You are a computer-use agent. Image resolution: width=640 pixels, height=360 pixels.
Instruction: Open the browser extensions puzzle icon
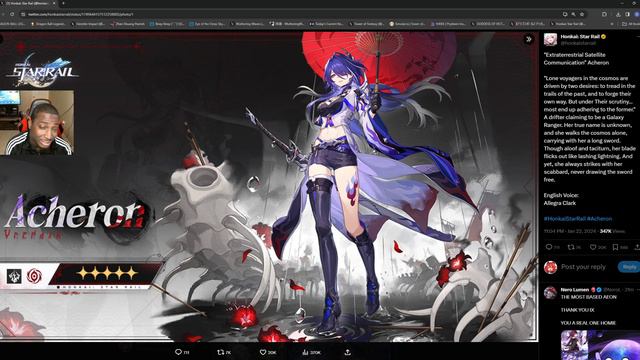(604, 14)
